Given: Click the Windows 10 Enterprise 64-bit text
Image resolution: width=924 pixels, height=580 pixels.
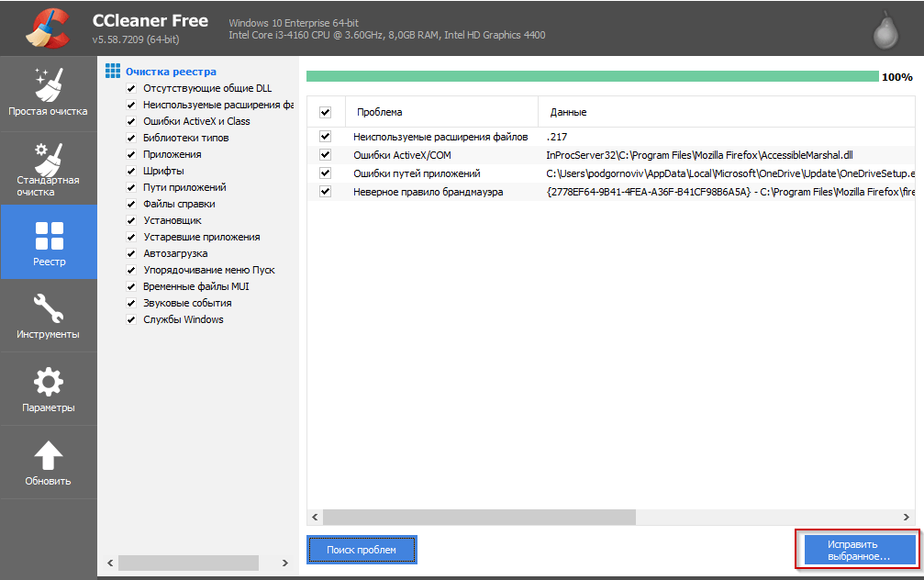Looking at the screenshot, I should 294,23.
